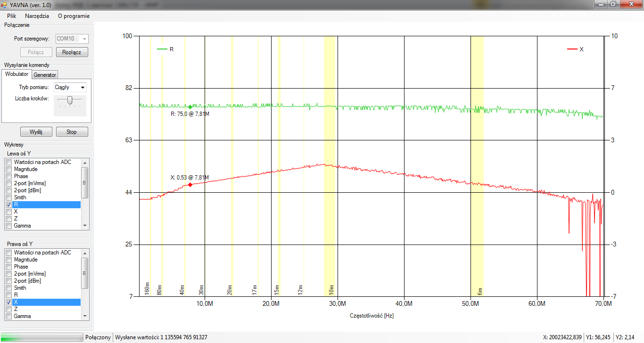Click the green R legend line
The image size is (644, 343).
(162, 49)
